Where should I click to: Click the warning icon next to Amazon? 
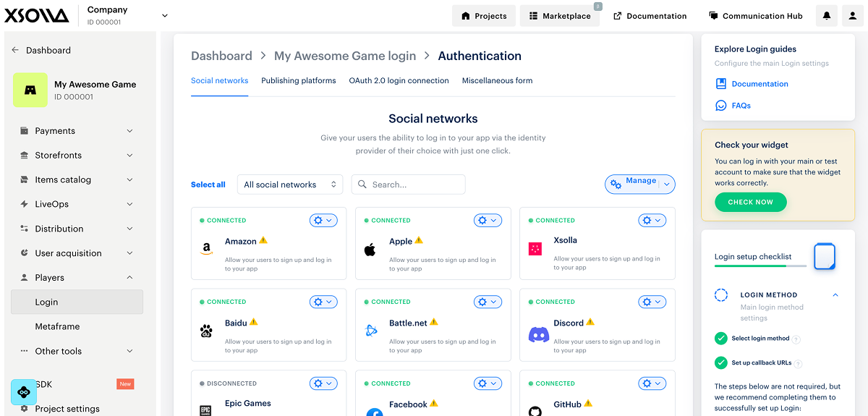(x=263, y=240)
